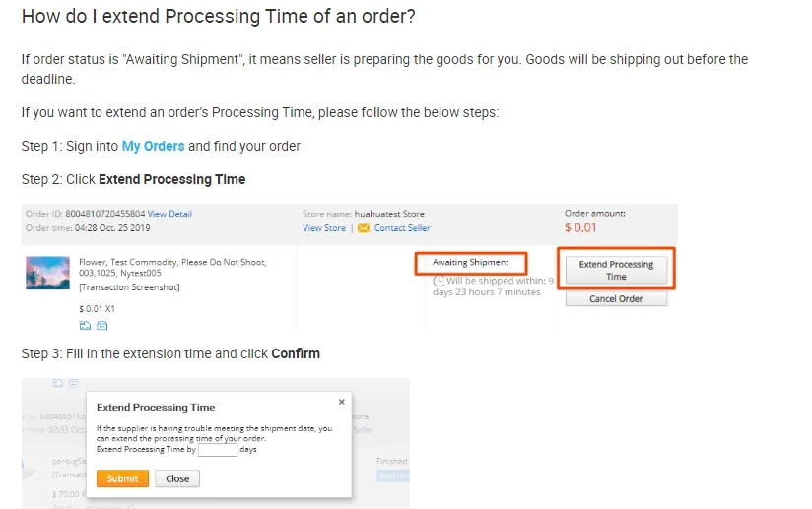Click the first small icon under price
Screen dimensions: 812x509
(x=85, y=325)
